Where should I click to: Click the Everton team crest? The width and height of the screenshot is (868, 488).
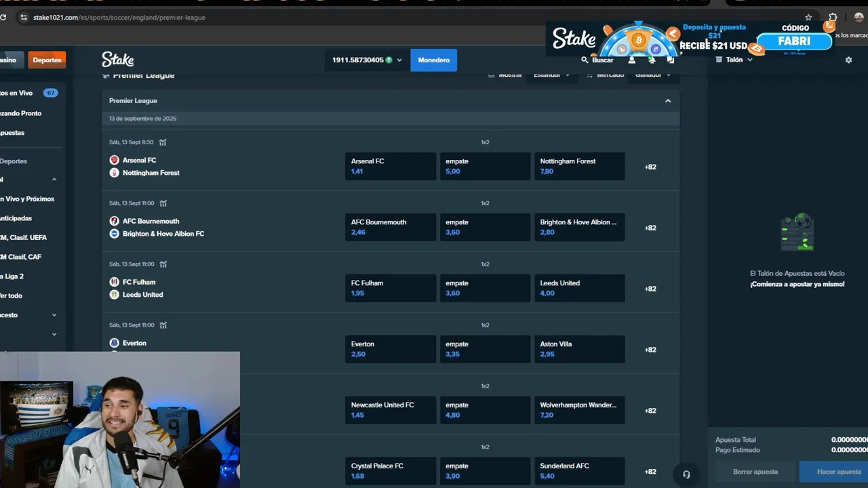(x=114, y=343)
